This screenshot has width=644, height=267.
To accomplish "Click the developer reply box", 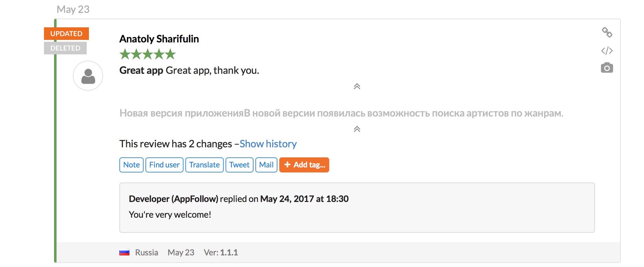I will (x=357, y=207).
